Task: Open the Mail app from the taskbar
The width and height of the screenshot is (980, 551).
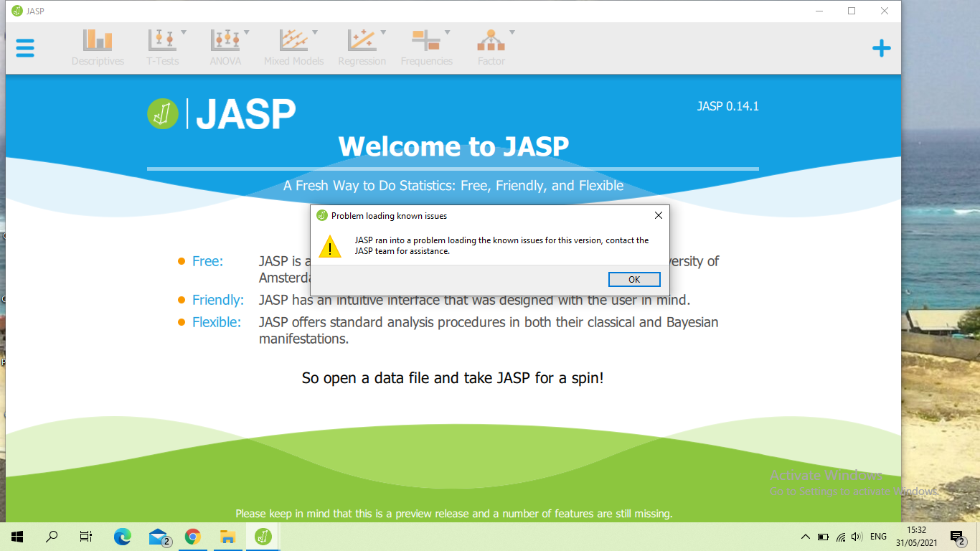Action: point(157,536)
